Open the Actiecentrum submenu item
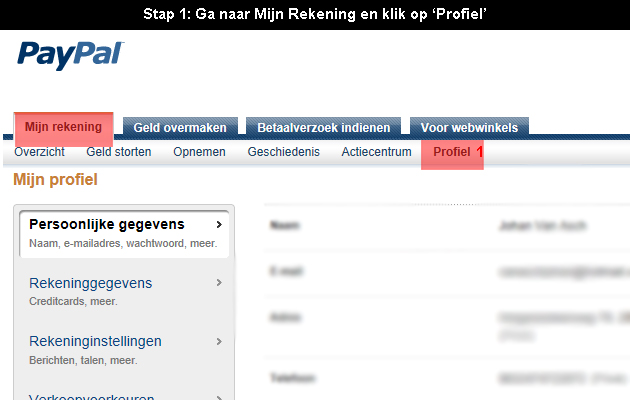The height and width of the screenshot is (400, 630). click(x=376, y=152)
